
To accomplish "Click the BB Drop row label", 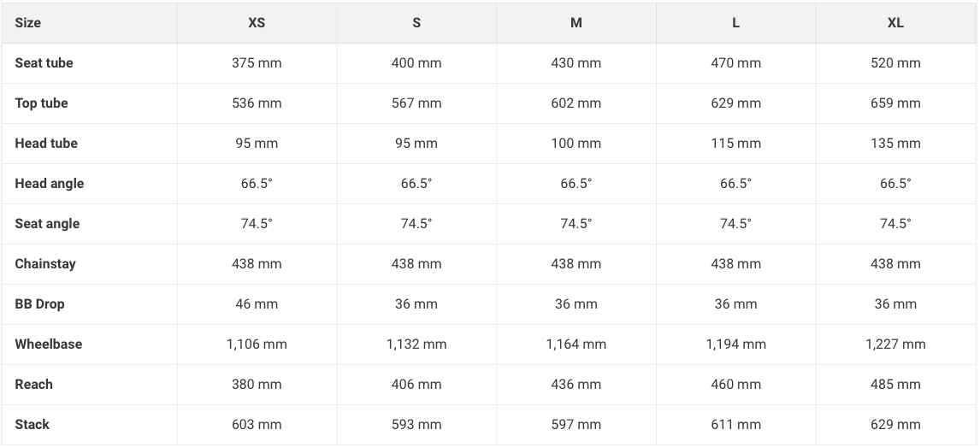I will tap(39, 304).
